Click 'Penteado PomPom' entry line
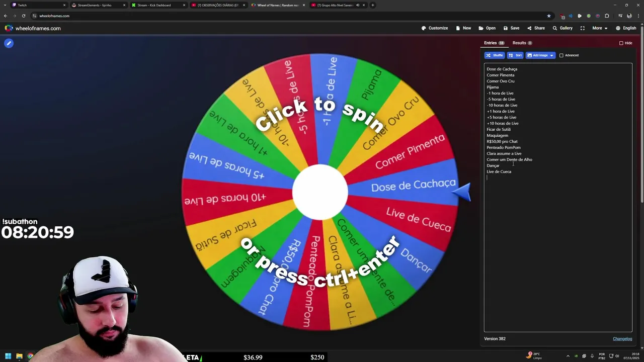Screen dimensions: 644x362 click(503, 147)
